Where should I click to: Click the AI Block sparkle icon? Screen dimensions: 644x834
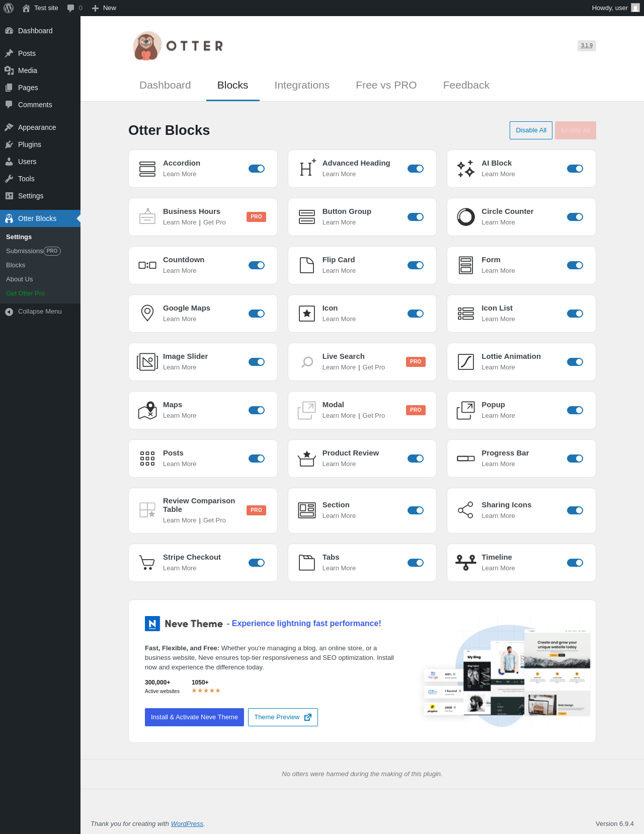466,169
